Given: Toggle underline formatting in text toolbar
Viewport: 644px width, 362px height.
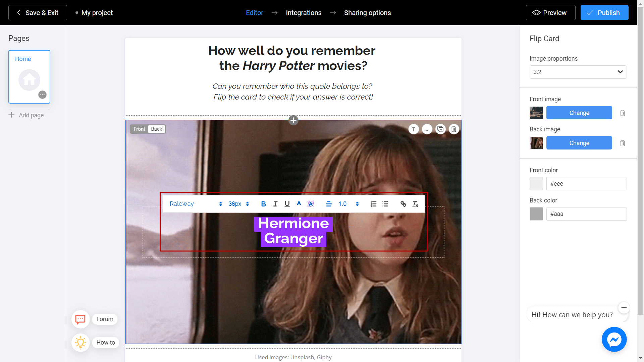Looking at the screenshot, I should click(287, 204).
